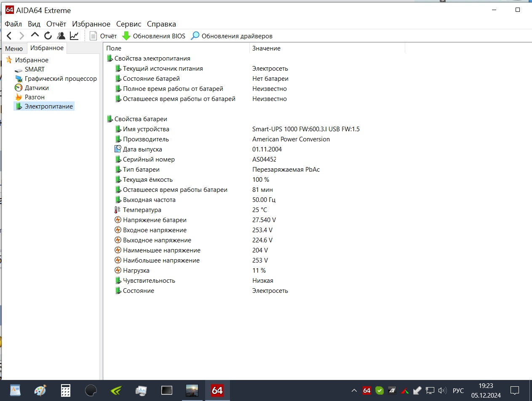Open Обновления BIOS
The width and height of the screenshot is (532, 401).
pyautogui.click(x=154, y=36)
